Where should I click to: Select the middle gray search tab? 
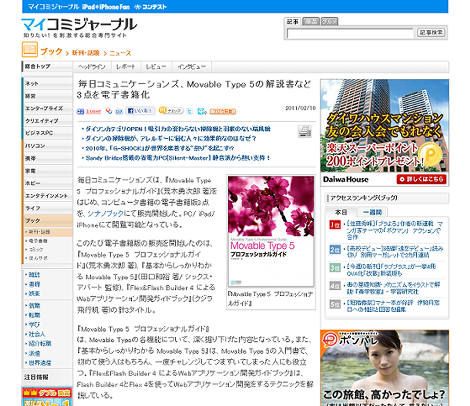tap(311, 22)
